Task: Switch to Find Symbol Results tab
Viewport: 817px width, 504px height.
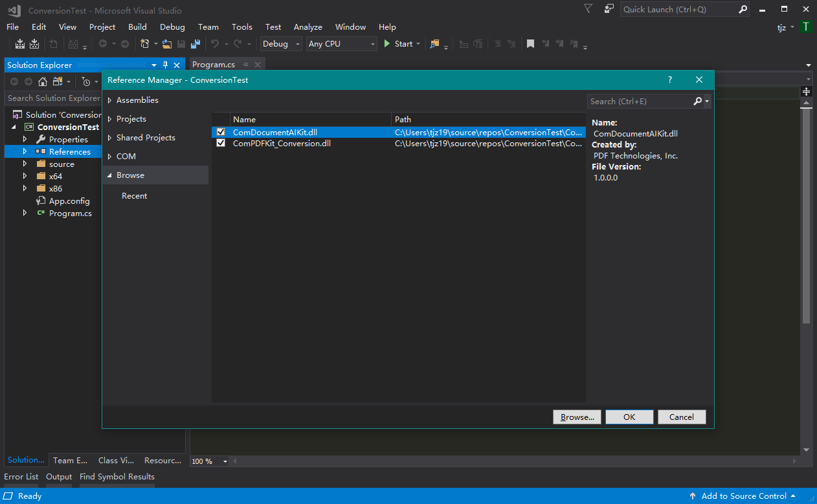Action: (x=117, y=477)
